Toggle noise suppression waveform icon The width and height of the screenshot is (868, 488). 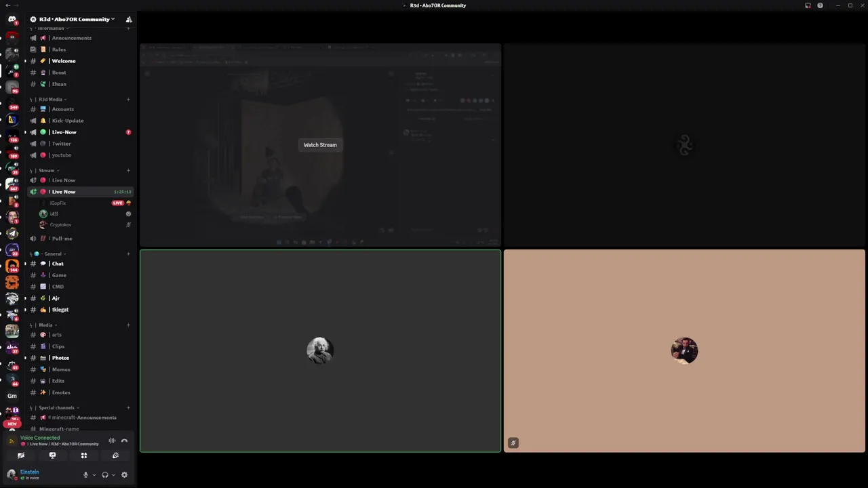(112, 441)
